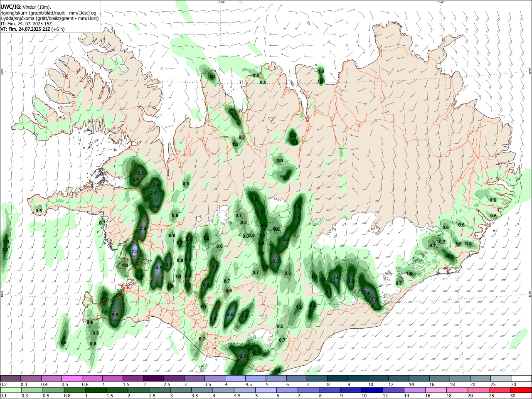Click the 0.1 label in the lower legend row
The height and width of the screenshot is (399, 532).
pyautogui.click(x=3, y=396)
